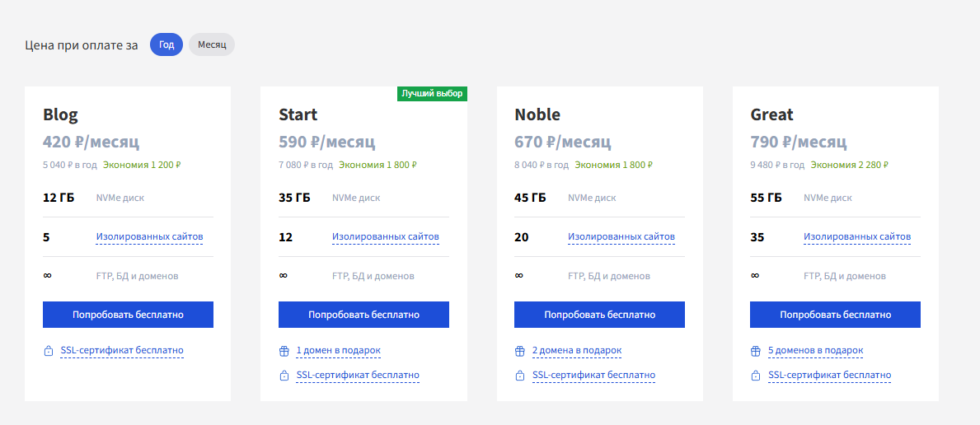Open '5 доменов в подарок' link
This screenshot has width=980, height=425.
pos(816,351)
